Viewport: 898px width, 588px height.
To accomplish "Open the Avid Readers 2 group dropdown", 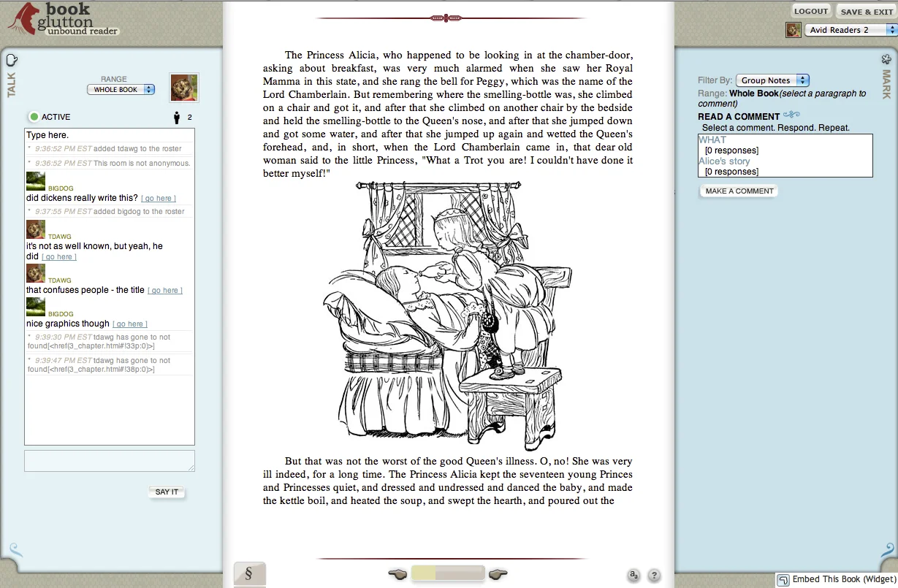I will click(851, 30).
